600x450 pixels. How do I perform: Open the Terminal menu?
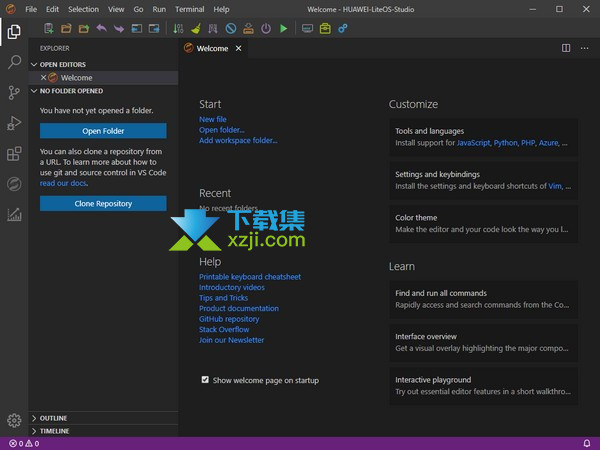click(x=189, y=9)
